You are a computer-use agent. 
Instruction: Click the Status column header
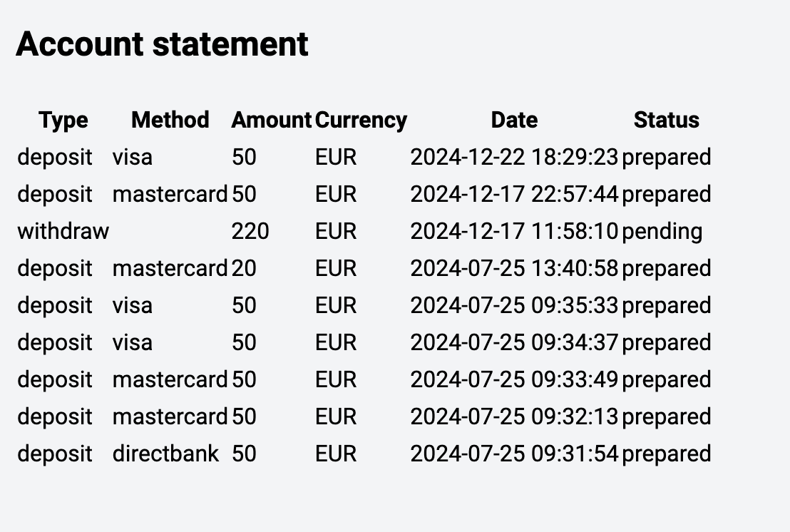tap(666, 120)
